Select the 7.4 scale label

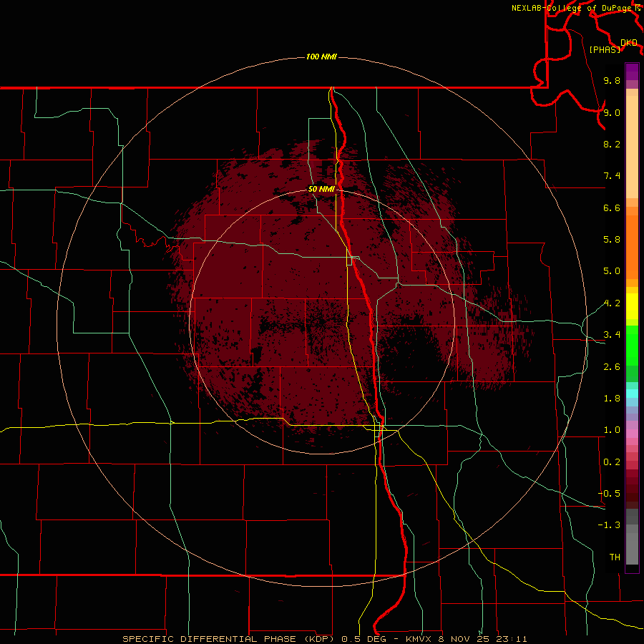612,176
